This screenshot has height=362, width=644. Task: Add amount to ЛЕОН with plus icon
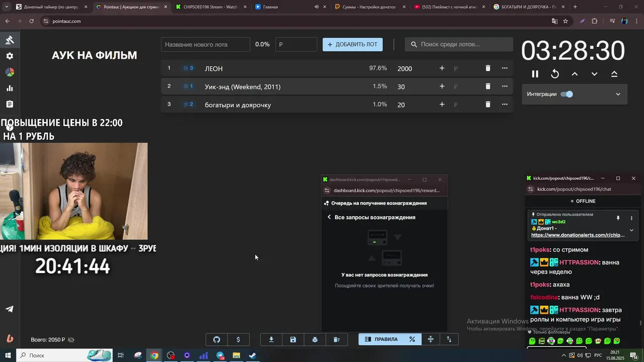[442, 68]
